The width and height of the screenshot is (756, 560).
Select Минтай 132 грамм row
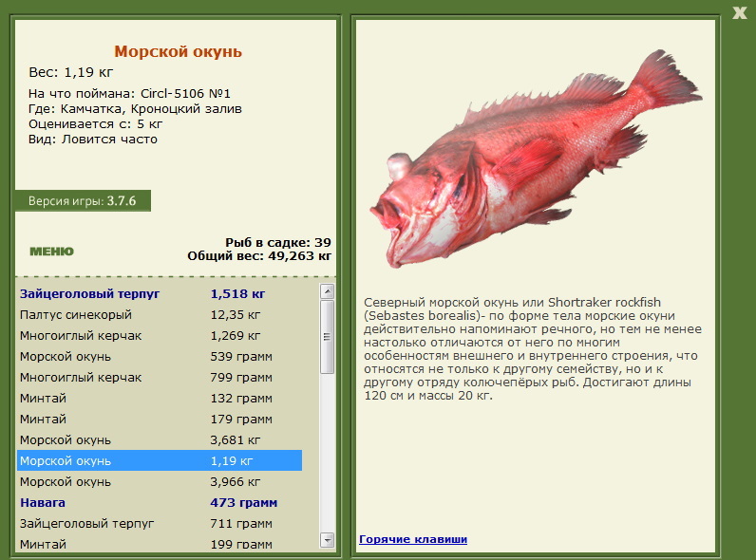[160, 398]
